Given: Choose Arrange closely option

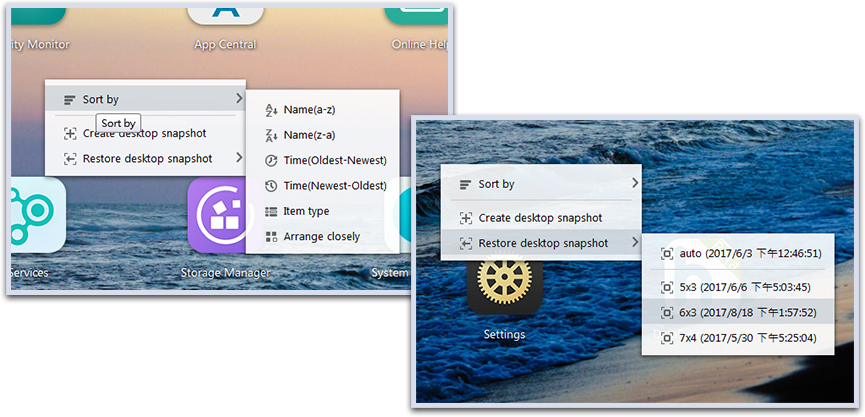Looking at the screenshot, I should (x=322, y=237).
